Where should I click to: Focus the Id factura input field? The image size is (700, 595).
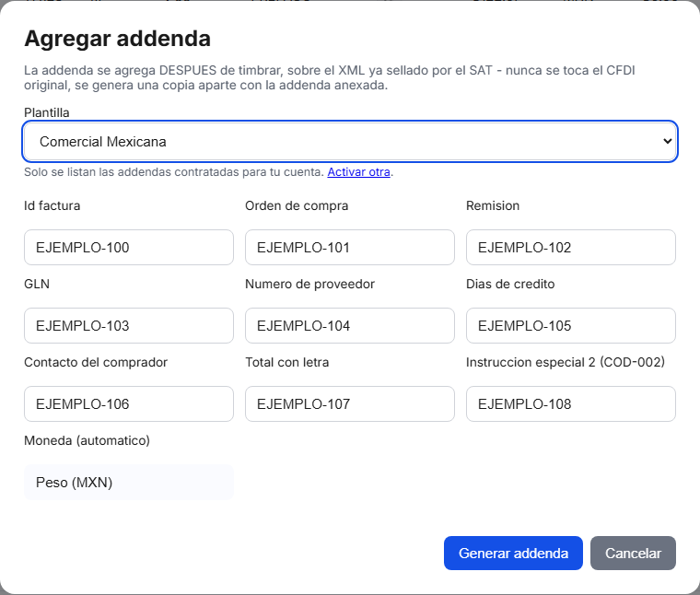[x=129, y=247]
